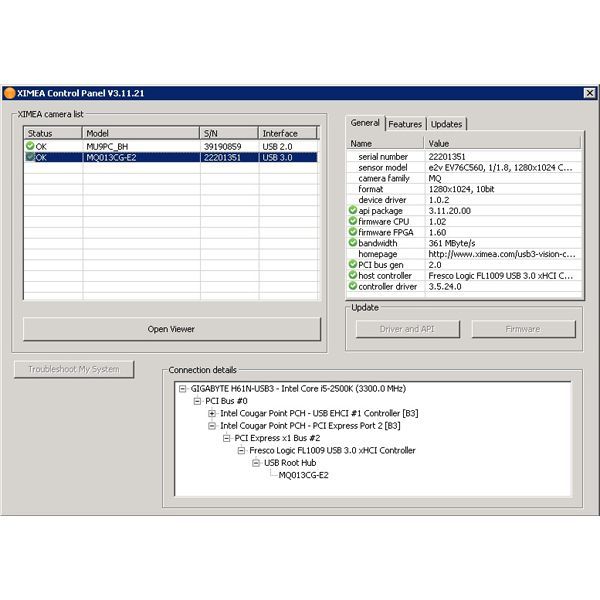Click the Driver and API update button

click(408, 329)
